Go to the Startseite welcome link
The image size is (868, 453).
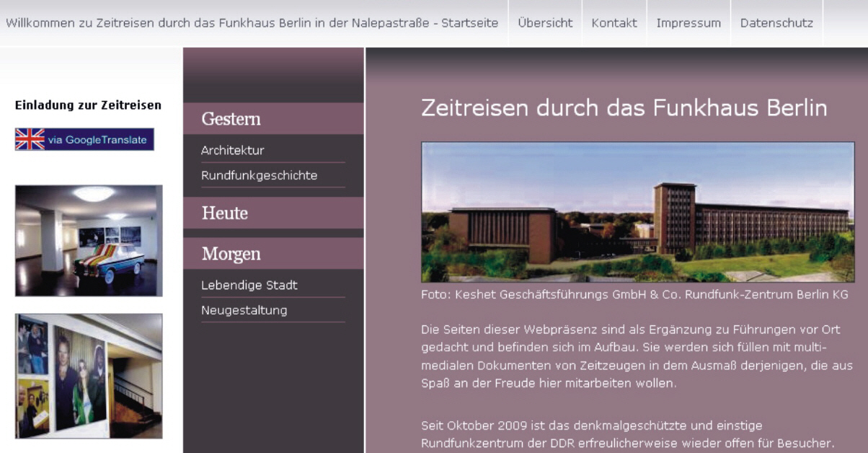click(252, 23)
